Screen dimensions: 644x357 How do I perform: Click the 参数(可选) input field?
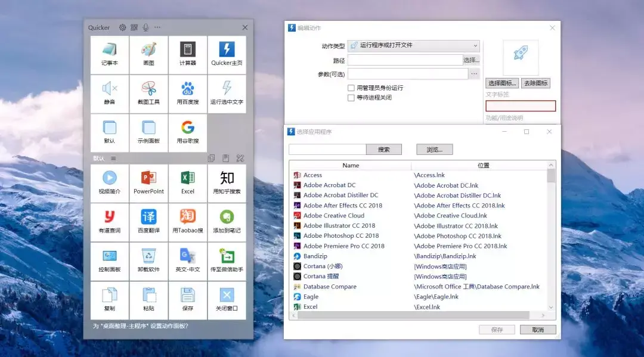(408, 74)
